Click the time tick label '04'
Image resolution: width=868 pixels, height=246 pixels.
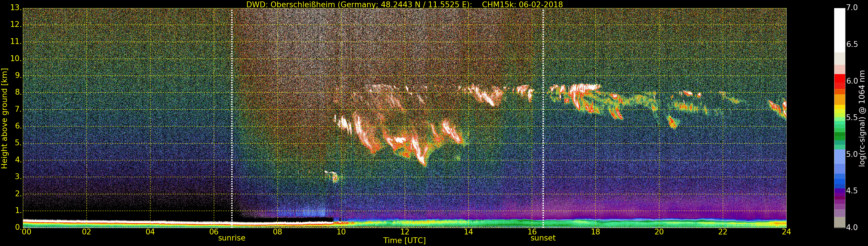pos(150,232)
